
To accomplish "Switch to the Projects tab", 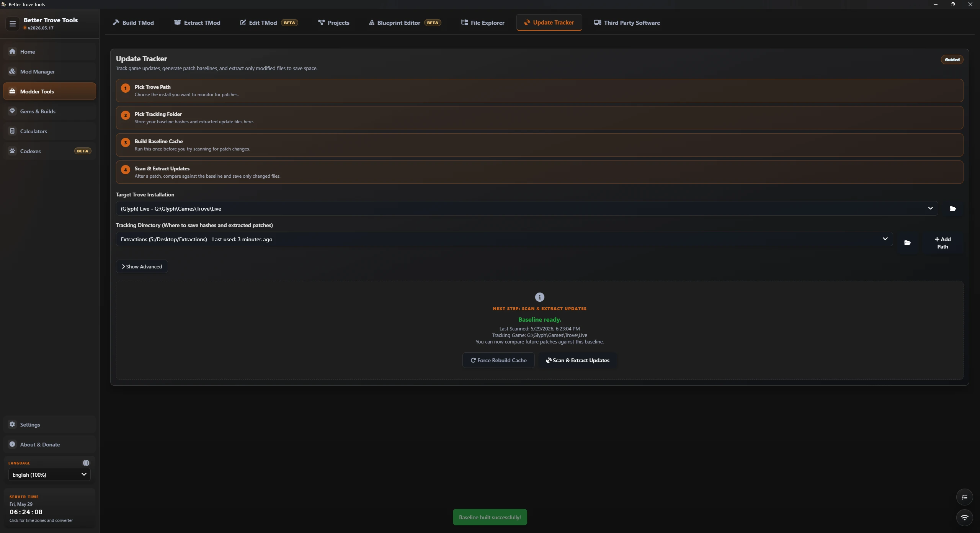I will [x=333, y=23].
